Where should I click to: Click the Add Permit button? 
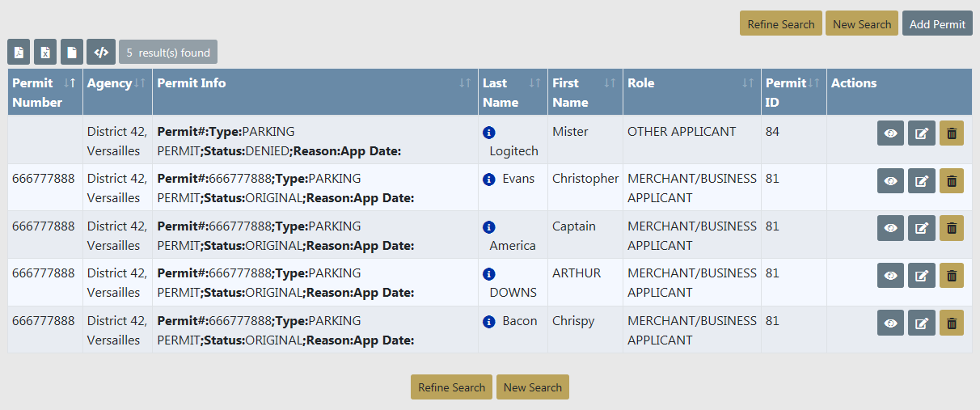coord(937,23)
